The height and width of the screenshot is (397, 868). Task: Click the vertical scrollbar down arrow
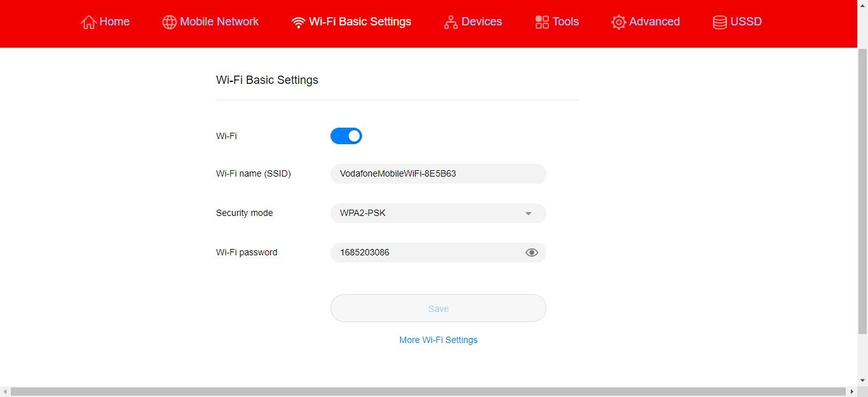862,380
